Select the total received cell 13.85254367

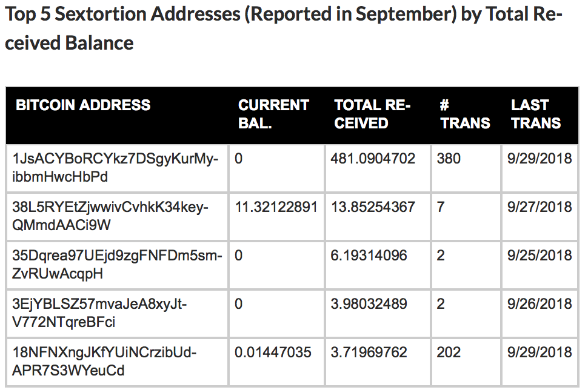[x=373, y=207]
